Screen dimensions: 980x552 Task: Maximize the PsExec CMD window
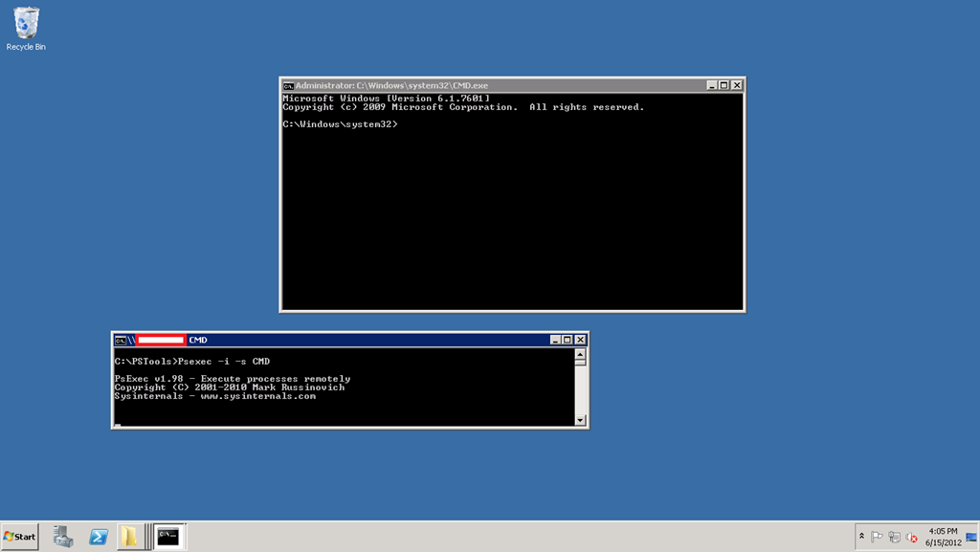point(567,340)
